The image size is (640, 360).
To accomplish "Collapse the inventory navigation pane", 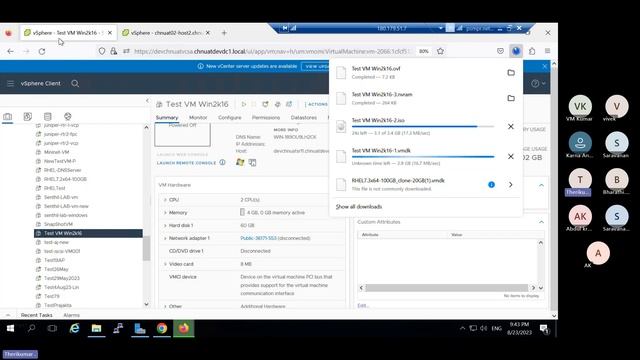I will [x=147, y=100].
